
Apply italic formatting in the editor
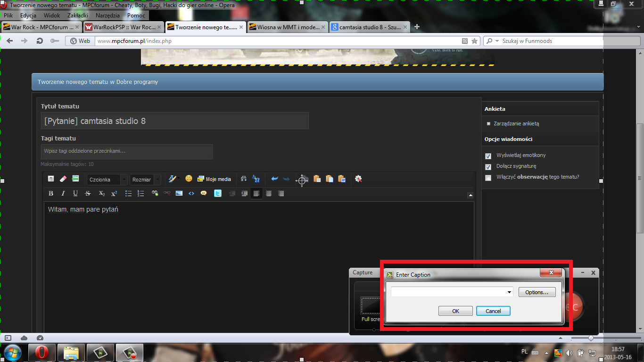pyautogui.click(x=63, y=194)
